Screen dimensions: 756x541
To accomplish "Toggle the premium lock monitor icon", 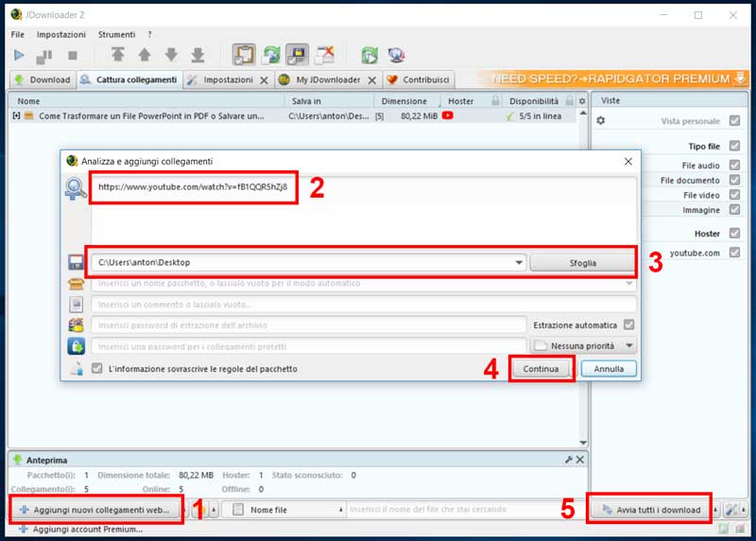I will (298, 55).
